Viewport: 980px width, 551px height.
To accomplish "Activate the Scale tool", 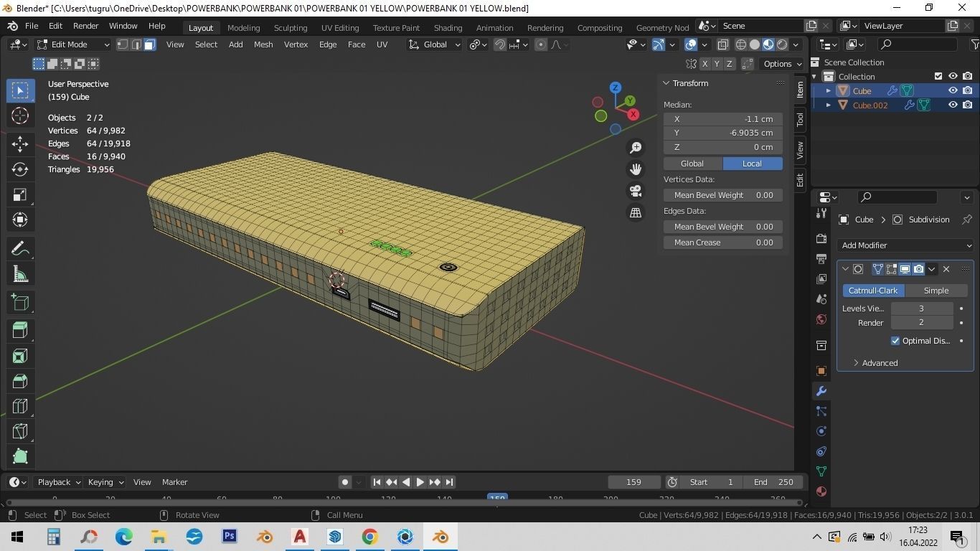I will (x=20, y=195).
